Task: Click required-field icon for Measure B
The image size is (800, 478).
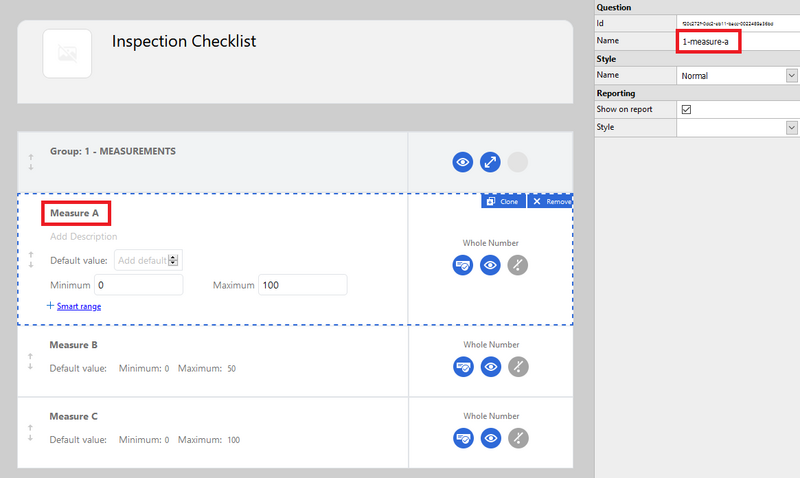Action: coord(462,367)
